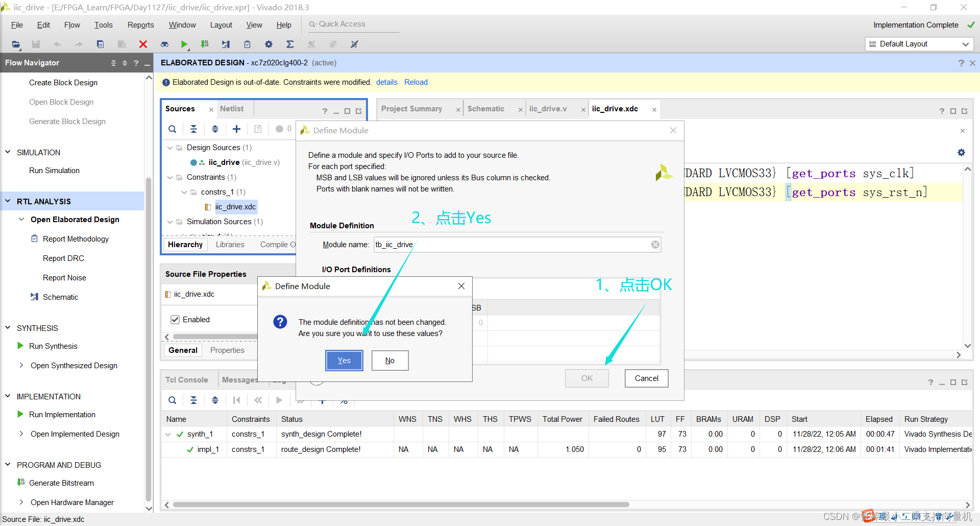Click the unmark selection toolbar icon
The height and width of the screenshot is (526, 980).
click(354, 44)
